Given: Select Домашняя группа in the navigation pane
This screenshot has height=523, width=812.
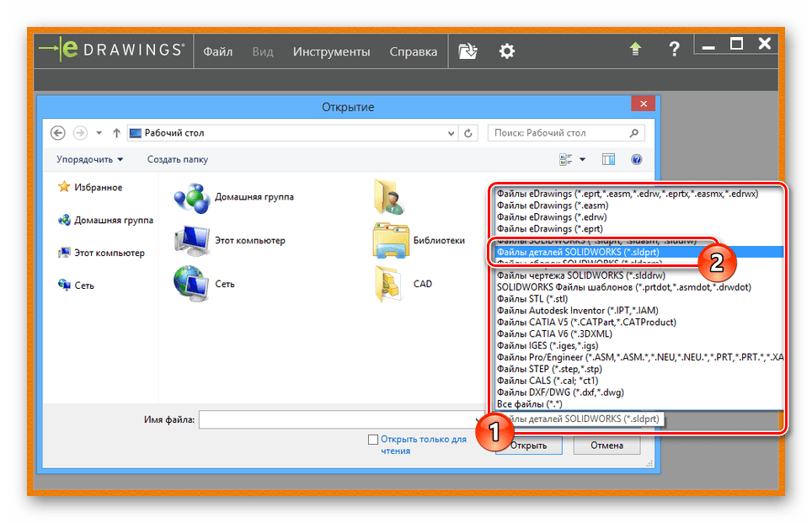Looking at the screenshot, I should tap(105, 220).
